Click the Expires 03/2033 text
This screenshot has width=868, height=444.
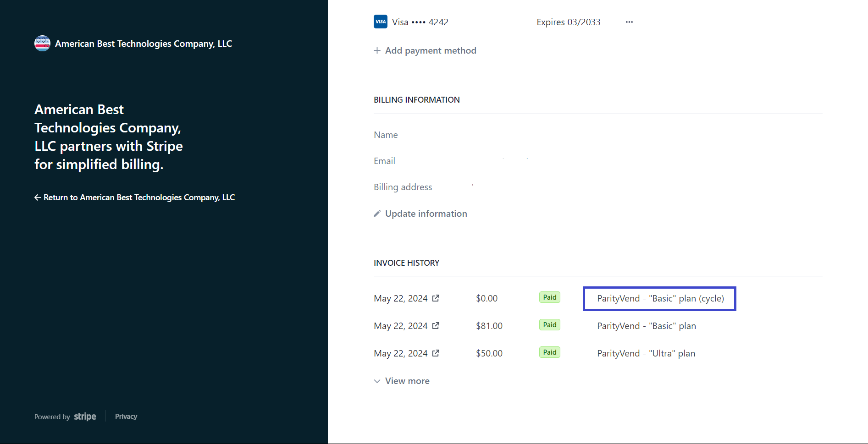pyautogui.click(x=569, y=22)
